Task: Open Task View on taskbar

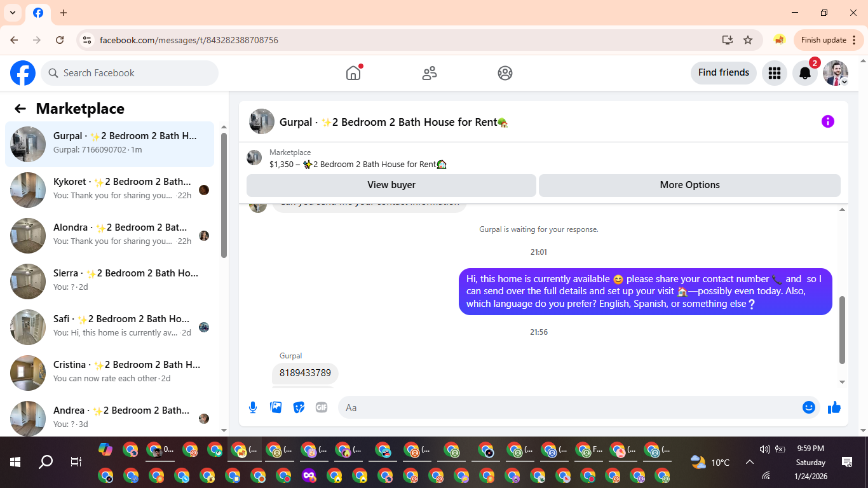Action: click(76, 462)
